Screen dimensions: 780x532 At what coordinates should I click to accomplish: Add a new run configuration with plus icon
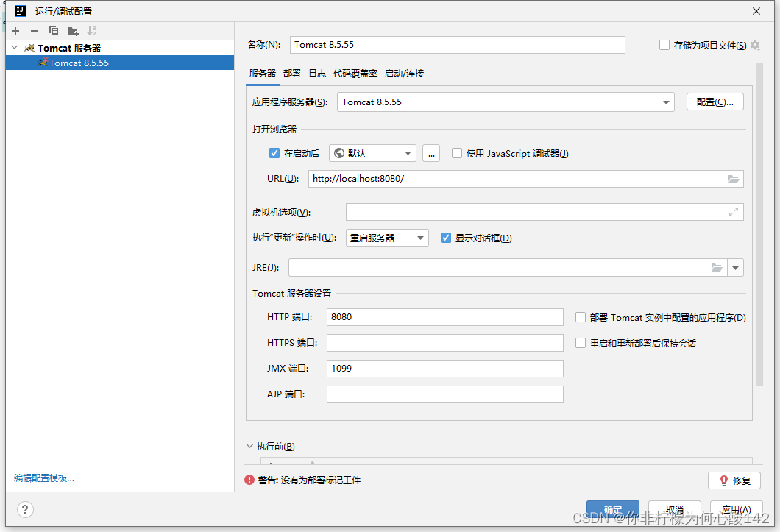[x=15, y=31]
